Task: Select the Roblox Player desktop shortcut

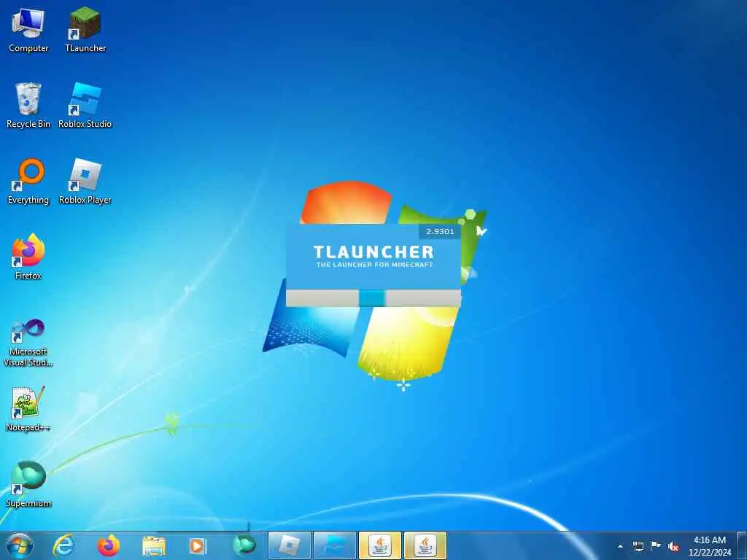Action: tap(85, 182)
